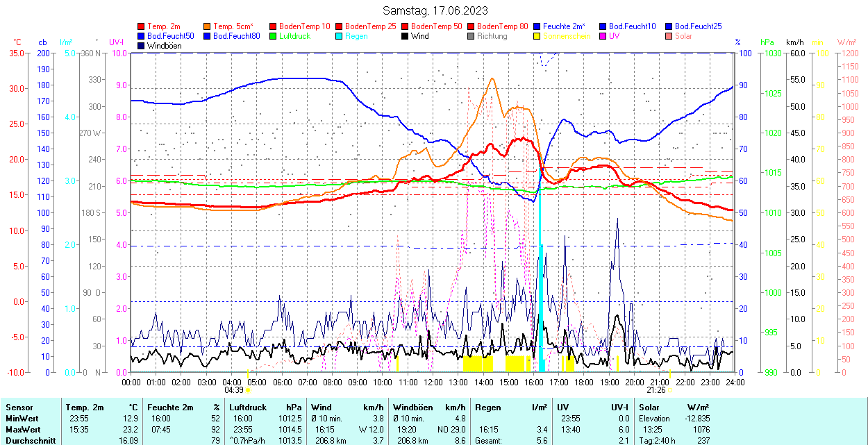Click the magenta UV legend swatch
Viewport: 868px width, 445px height.
[603, 36]
